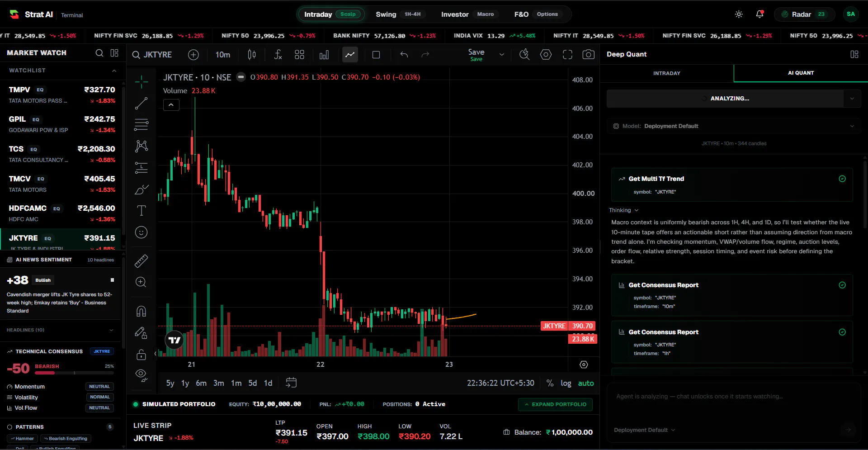This screenshot has height=450, width=868.
Task: Toggle log scale on chart
Action: [566, 383]
